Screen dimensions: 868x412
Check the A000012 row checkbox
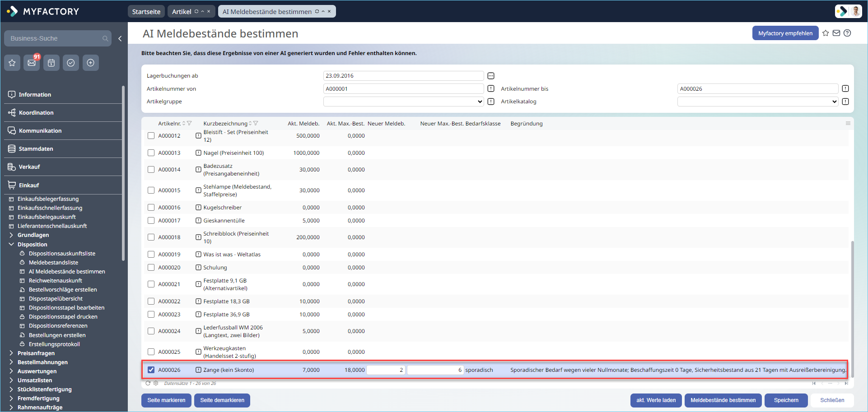151,136
